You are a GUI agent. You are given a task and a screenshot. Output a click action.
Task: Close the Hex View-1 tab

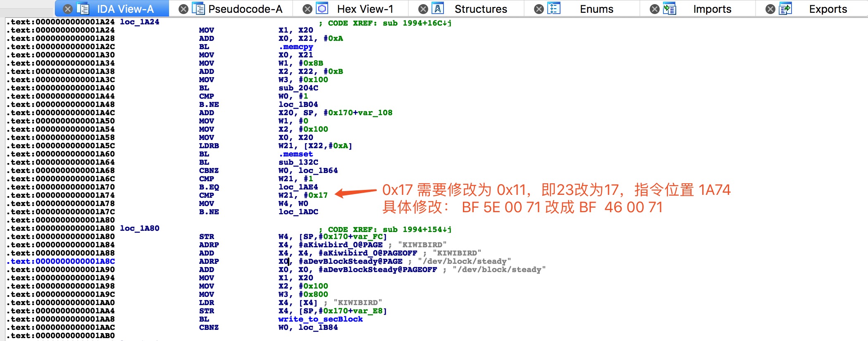(308, 9)
